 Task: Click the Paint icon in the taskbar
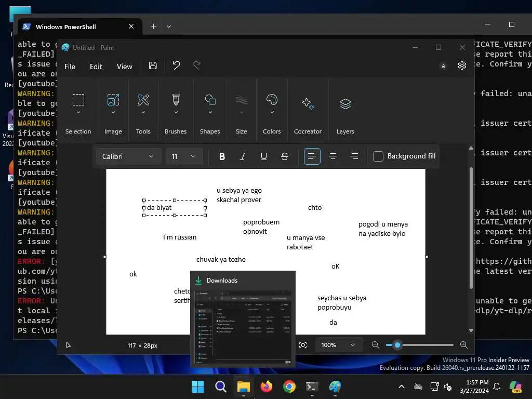[x=335, y=387]
